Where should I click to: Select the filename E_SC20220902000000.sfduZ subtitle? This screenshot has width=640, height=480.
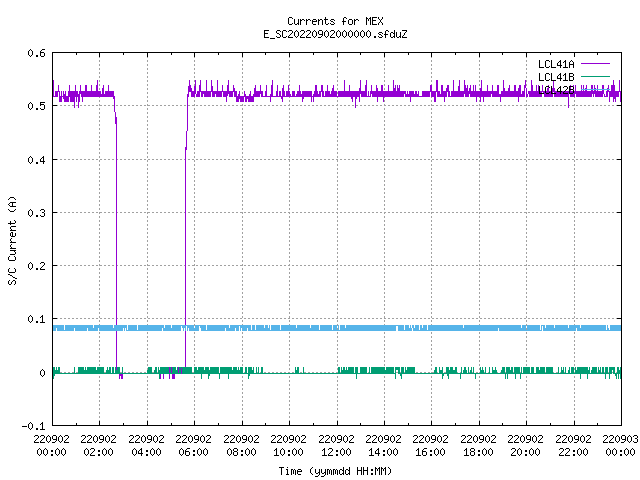335,34
